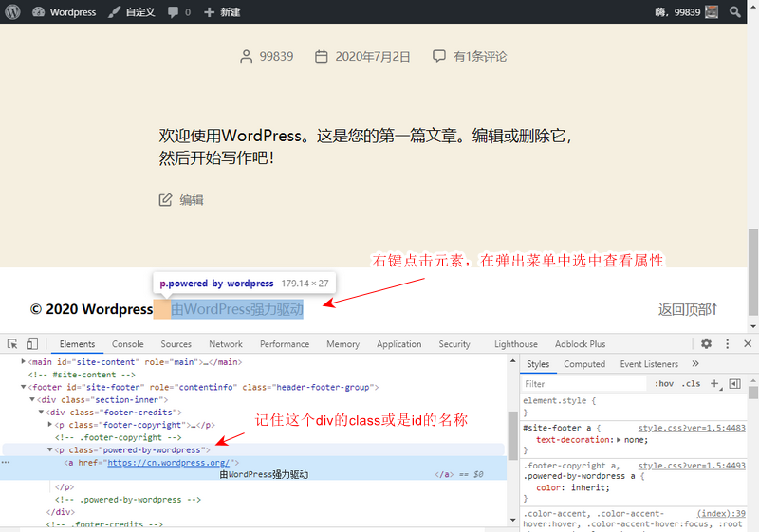This screenshot has height=532, width=759.
Task: Click the 由WordPress强力驱动 footer link
Action: tap(236, 309)
